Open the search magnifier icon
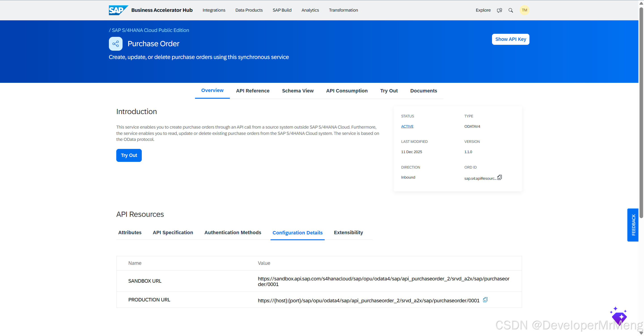Image resolution: width=644 pixels, height=336 pixels. (511, 10)
